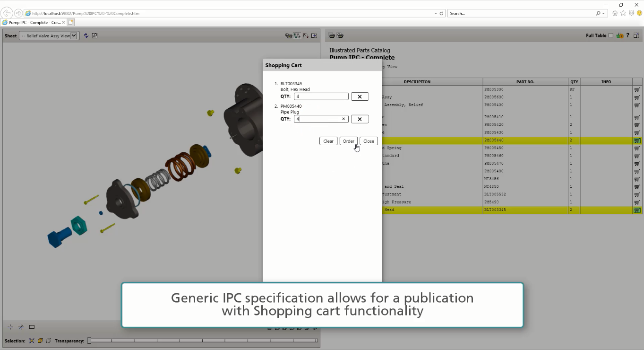Open the help question mark icon
Image resolution: width=644 pixels, height=350 pixels.
pyautogui.click(x=628, y=35)
